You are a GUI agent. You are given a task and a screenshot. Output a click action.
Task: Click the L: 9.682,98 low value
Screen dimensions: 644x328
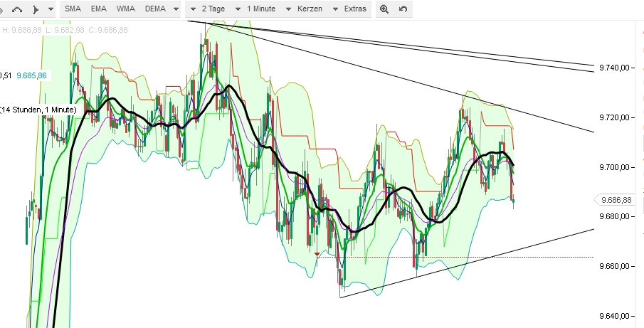click(x=65, y=30)
